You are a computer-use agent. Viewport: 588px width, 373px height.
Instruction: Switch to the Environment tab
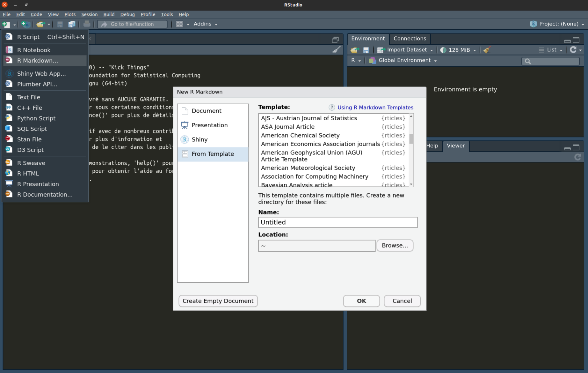(x=368, y=39)
